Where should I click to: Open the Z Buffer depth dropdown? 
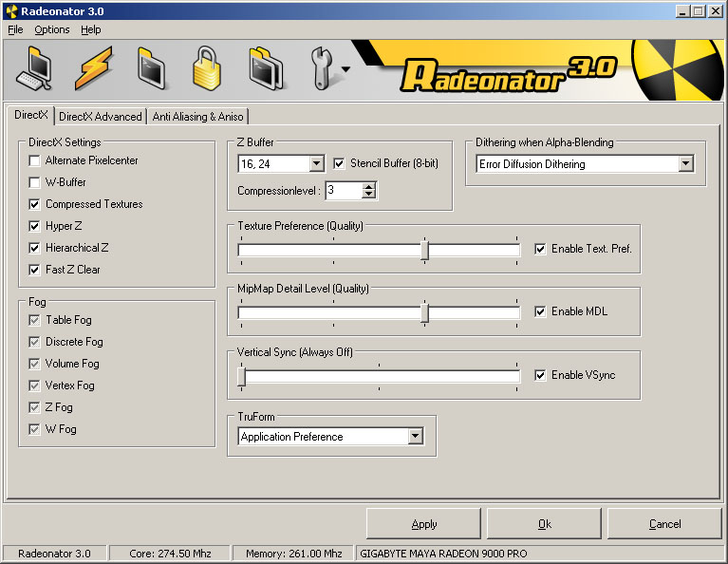coord(316,164)
